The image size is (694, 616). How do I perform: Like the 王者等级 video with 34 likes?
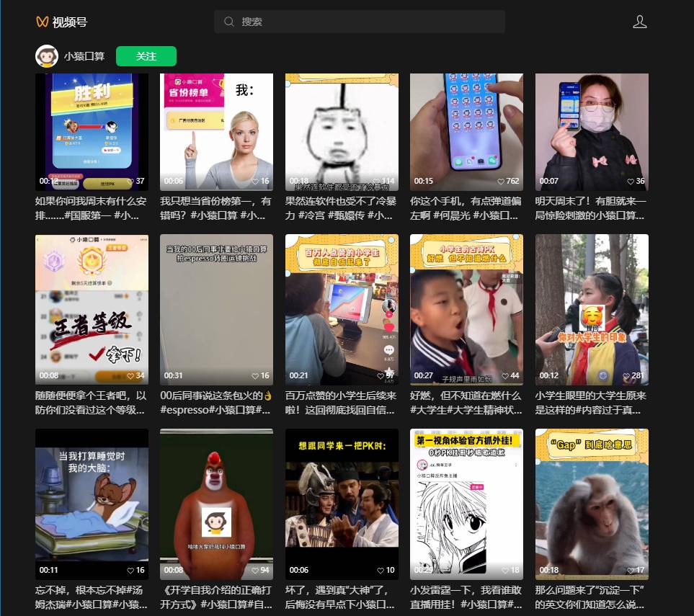tap(130, 375)
